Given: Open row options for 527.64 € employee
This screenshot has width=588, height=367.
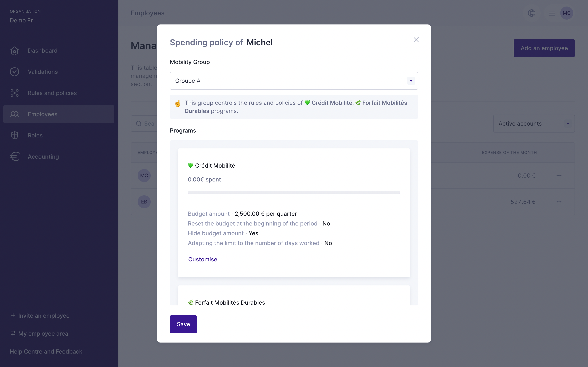Looking at the screenshot, I should click(x=559, y=202).
